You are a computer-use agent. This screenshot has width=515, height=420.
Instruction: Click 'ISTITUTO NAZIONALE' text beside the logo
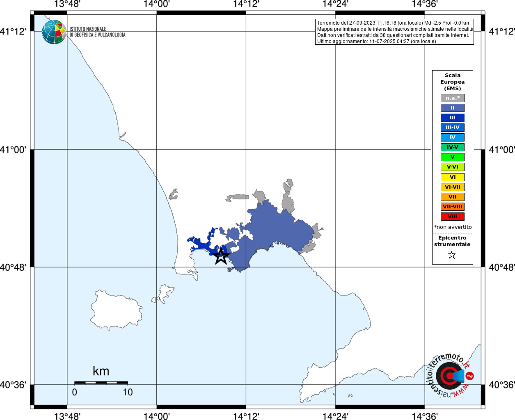[88, 29]
